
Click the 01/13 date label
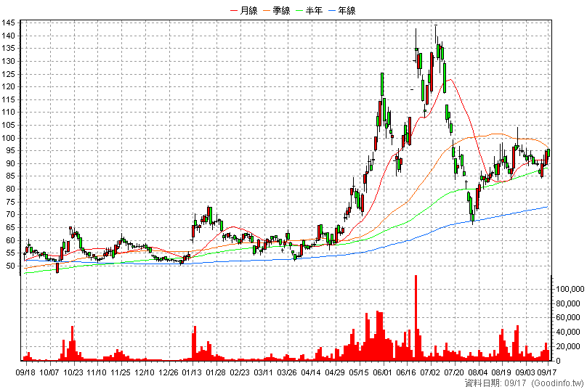192,372
